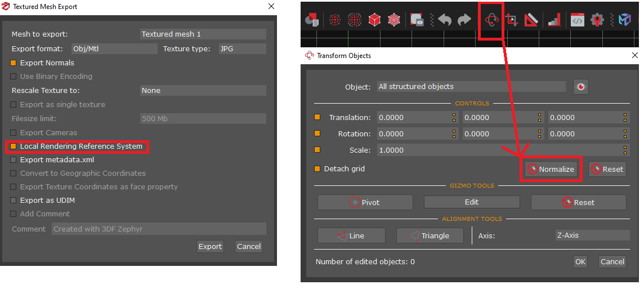Click the object picker icon beside Object field

580,87
